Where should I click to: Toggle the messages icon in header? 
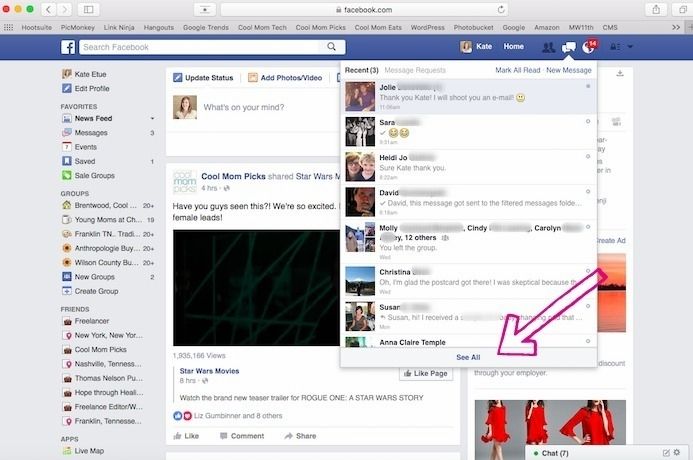pyautogui.click(x=569, y=47)
